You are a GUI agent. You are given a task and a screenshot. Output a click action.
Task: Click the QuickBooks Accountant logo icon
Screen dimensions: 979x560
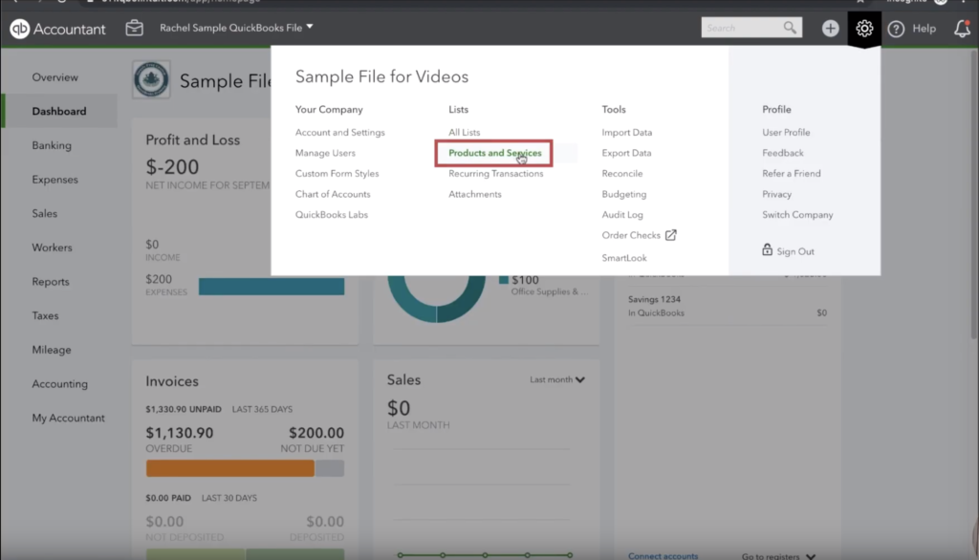pyautogui.click(x=19, y=29)
